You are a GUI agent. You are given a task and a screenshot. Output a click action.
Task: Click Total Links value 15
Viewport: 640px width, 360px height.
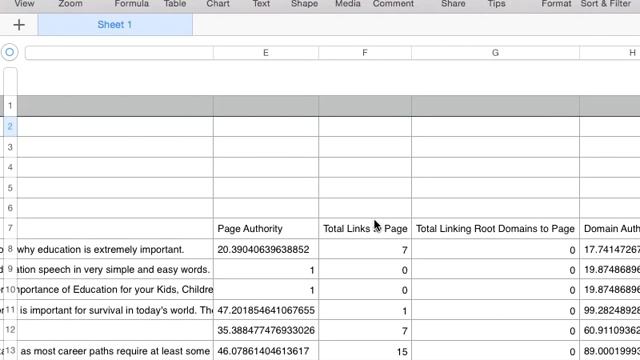[365, 351]
